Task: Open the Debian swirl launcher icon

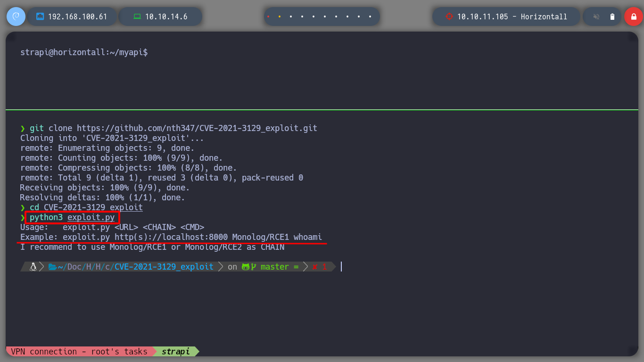Action: (x=16, y=16)
